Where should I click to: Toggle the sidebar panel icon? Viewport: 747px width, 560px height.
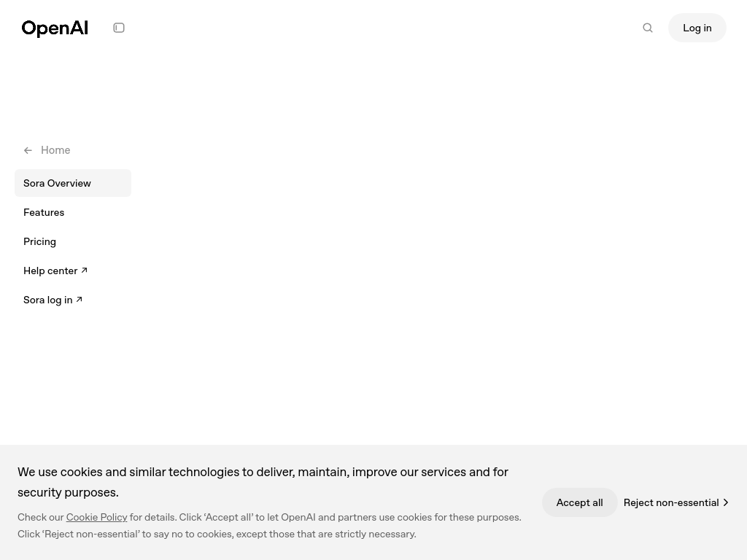(119, 28)
